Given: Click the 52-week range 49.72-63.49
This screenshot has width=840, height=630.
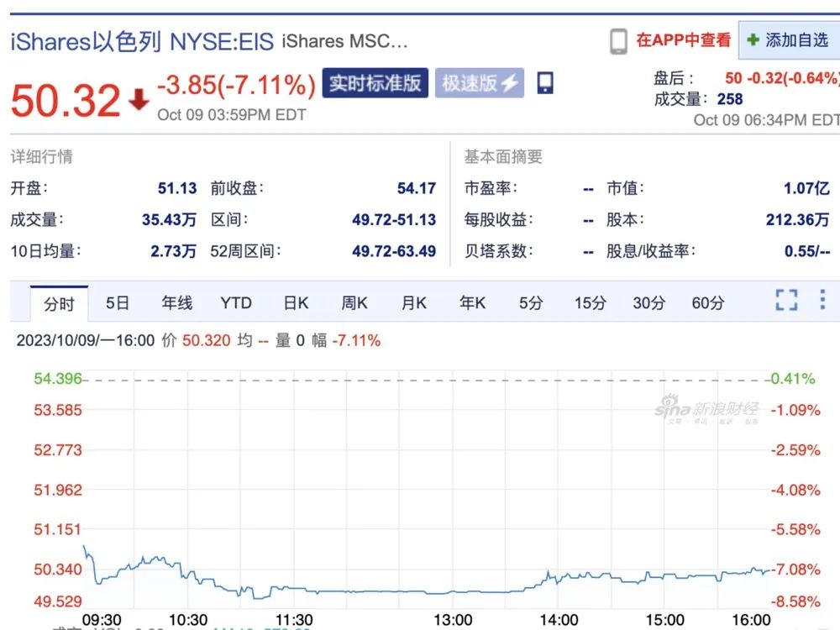Looking at the screenshot, I should [x=394, y=250].
